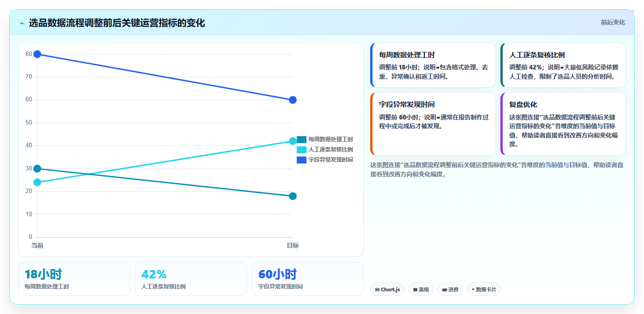The image size is (644, 314).
Task: Select the 进度 tag
Action: pyautogui.click(x=450, y=289)
